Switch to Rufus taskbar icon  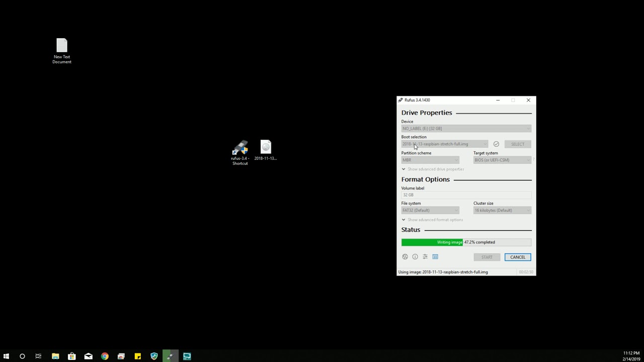pos(171,356)
